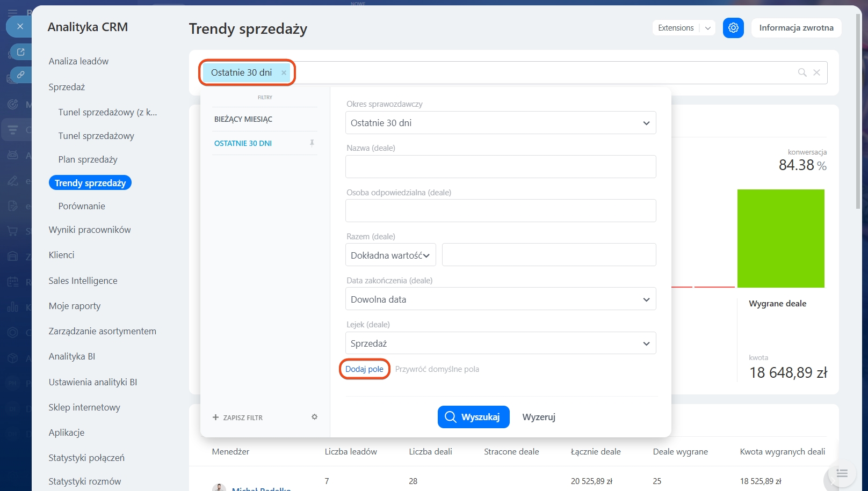The image size is (868, 491).
Task: Open filter settings gear near Zapisz filtr
Action: [314, 417]
